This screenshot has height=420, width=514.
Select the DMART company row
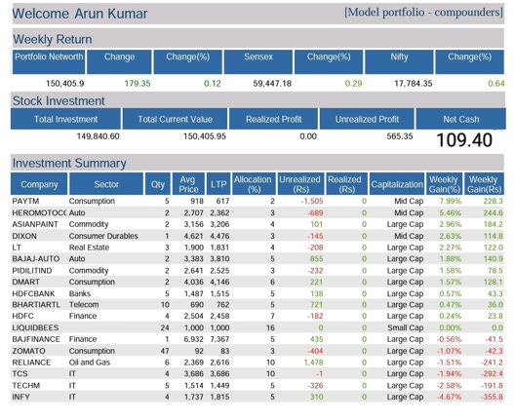(x=257, y=282)
